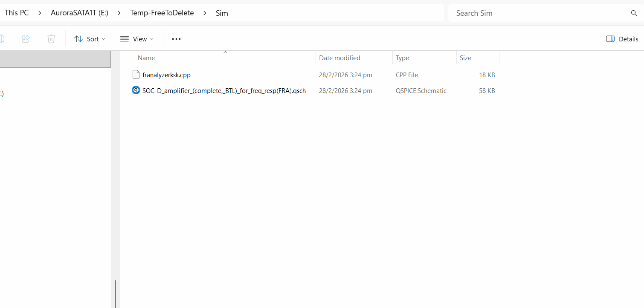The width and height of the screenshot is (644, 308).
Task: Sort files by Size column header
Action: [x=465, y=58]
